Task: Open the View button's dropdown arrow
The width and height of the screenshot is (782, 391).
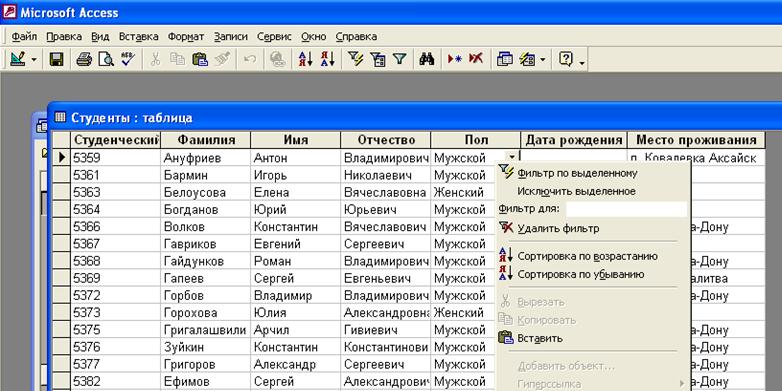Action: coord(34,60)
